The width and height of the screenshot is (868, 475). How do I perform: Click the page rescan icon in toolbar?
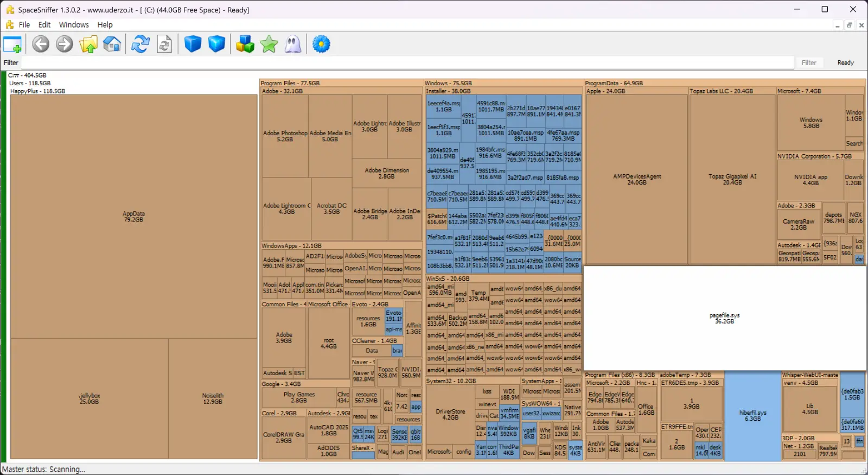pos(164,44)
